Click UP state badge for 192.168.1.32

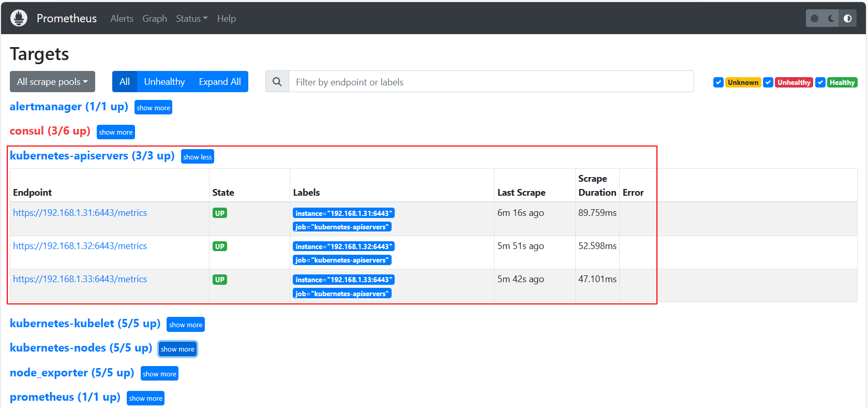(220, 246)
